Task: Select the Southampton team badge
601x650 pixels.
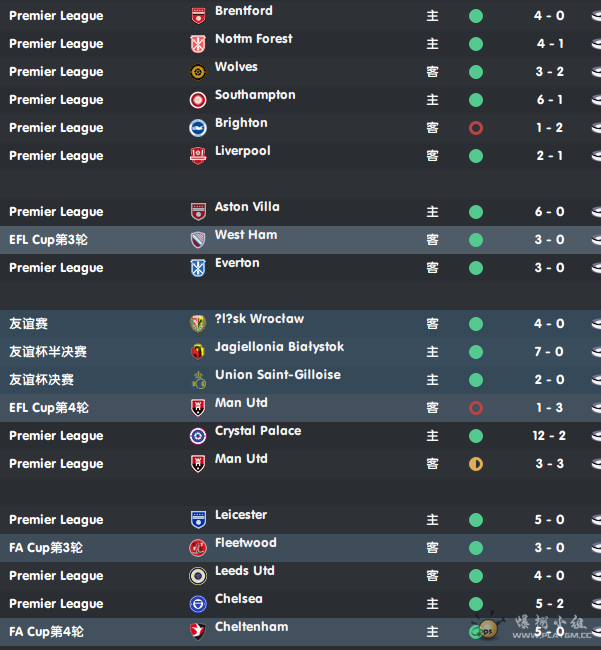Action: click(198, 100)
